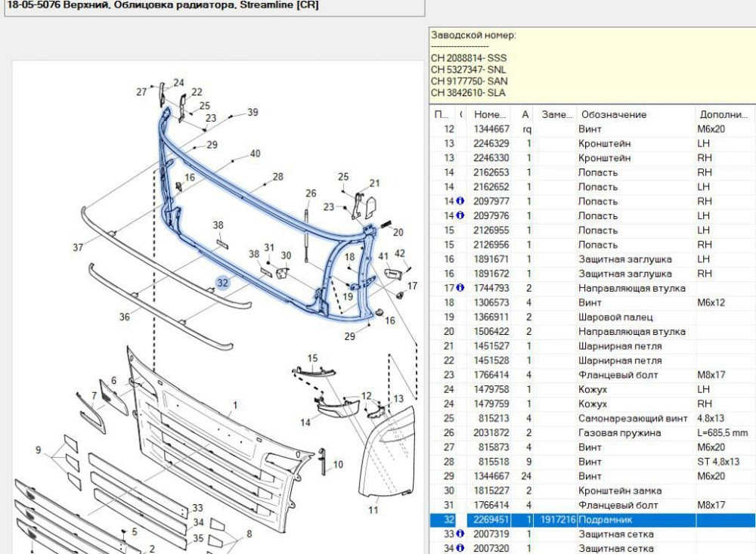Click callout 11 side panel in diagram
The height and width of the screenshot is (554, 756).
pyautogui.click(x=373, y=510)
